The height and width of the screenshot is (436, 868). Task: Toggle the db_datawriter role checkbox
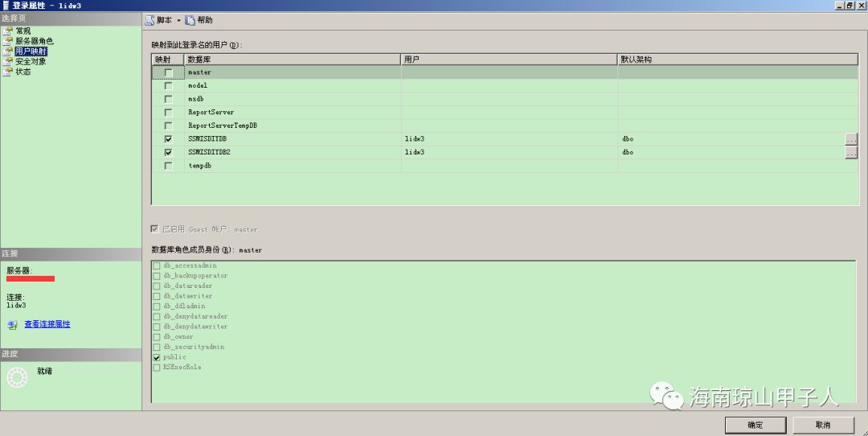pyautogui.click(x=157, y=296)
